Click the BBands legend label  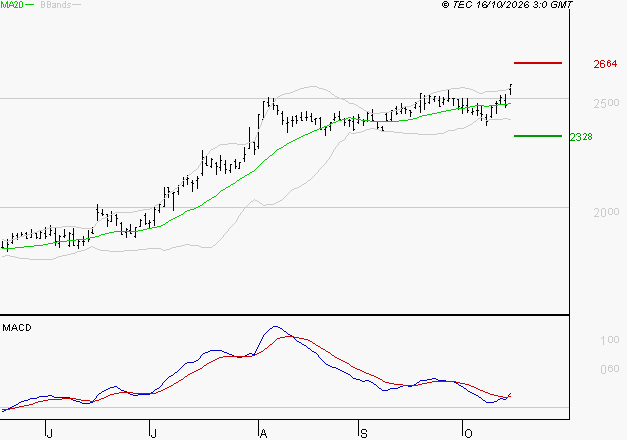tap(56, 5)
